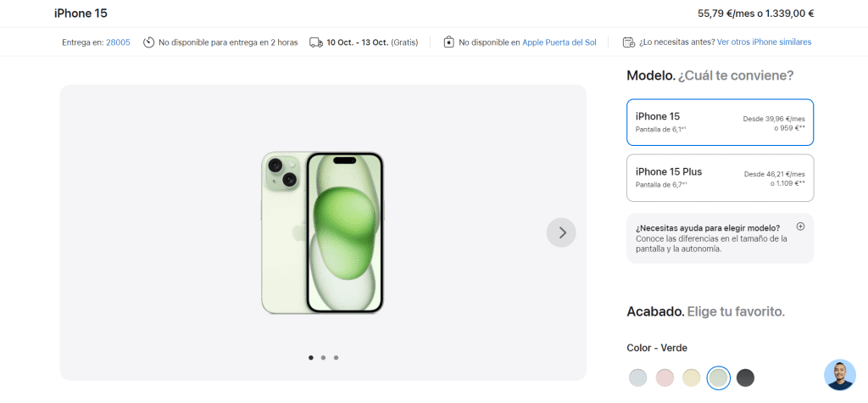Choose the yellow color swatch

click(x=692, y=378)
